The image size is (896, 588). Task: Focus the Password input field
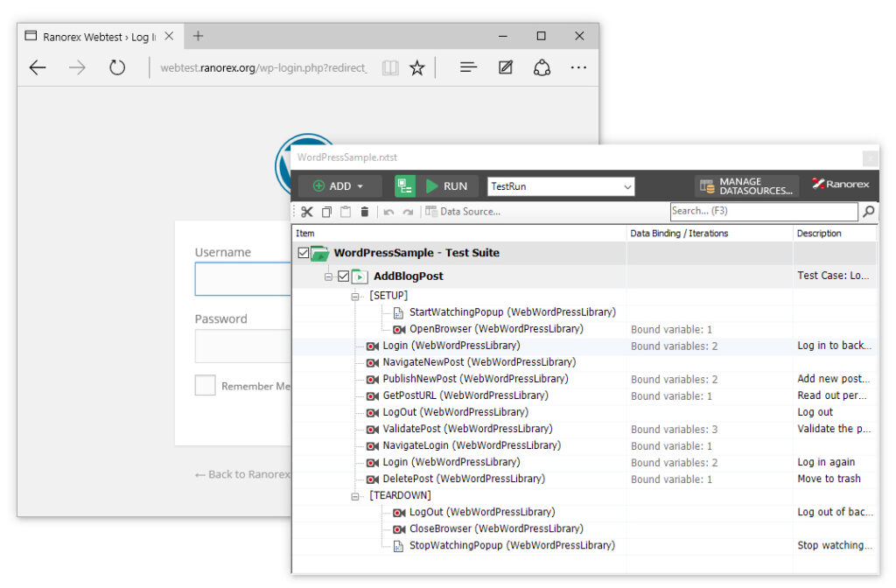click(243, 346)
